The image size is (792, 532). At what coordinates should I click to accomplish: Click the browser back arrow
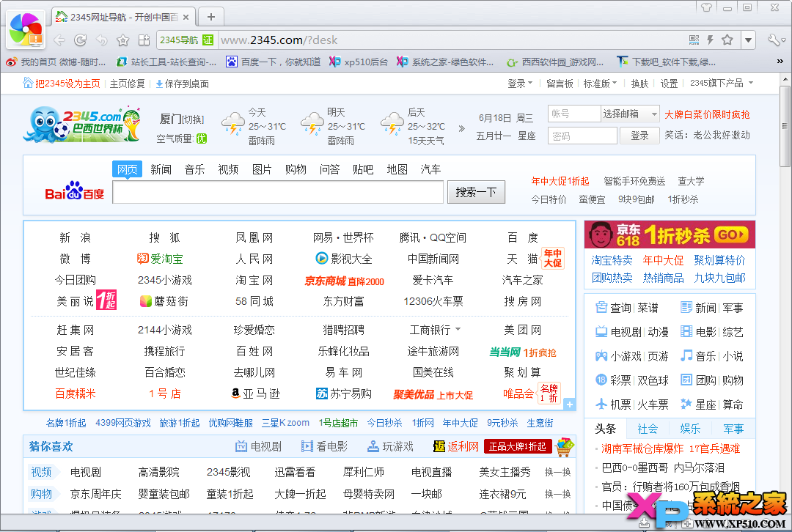(x=59, y=40)
